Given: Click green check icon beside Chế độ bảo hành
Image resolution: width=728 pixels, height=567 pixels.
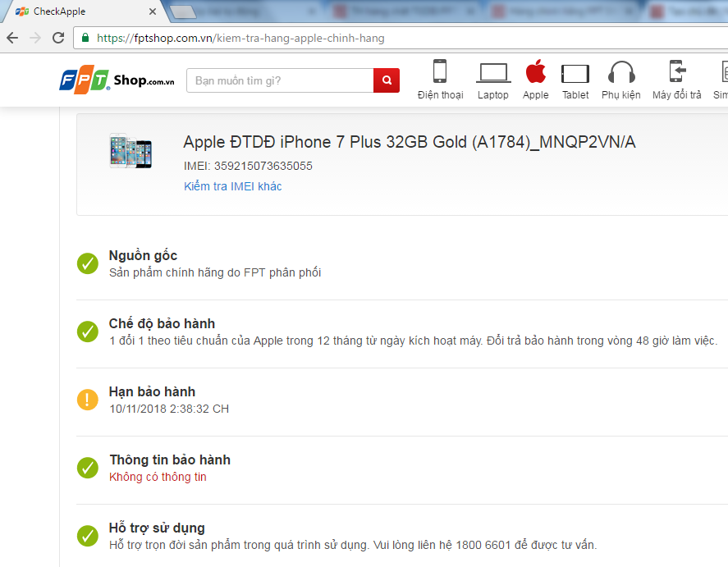Looking at the screenshot, I should 87,332.
